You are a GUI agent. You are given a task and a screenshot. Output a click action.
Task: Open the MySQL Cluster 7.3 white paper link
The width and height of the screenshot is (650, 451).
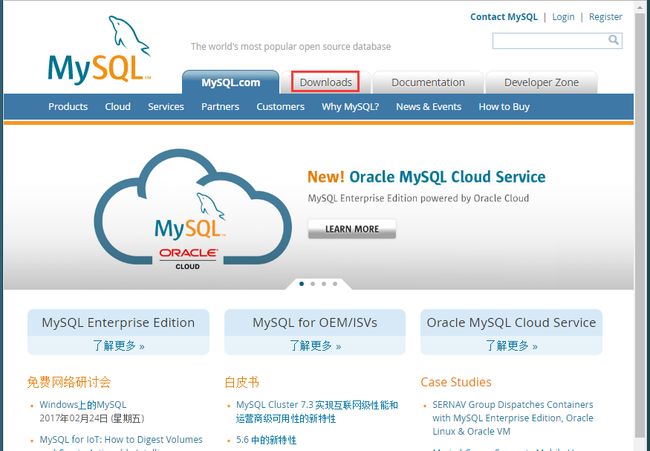point(317,411)
